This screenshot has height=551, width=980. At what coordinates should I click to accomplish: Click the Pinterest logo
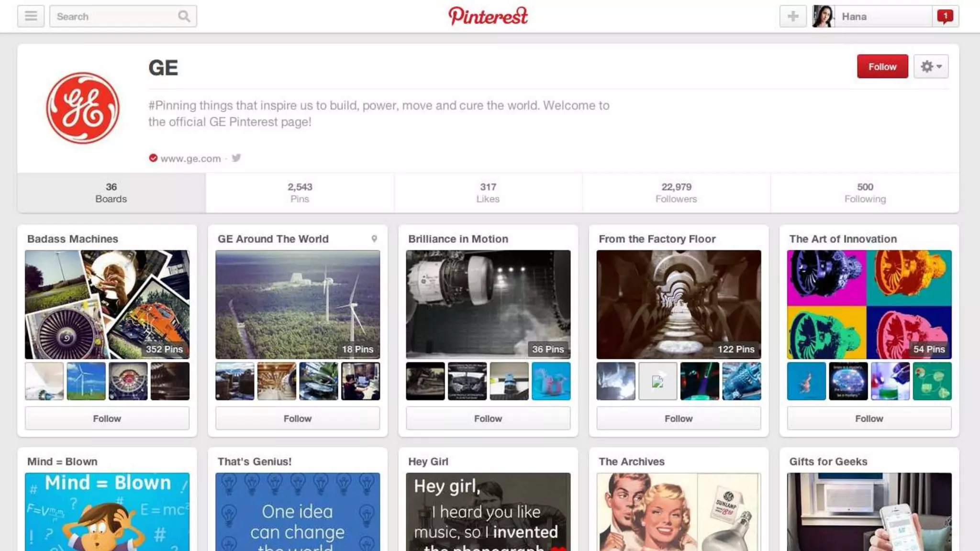click(x=488, y=16)
